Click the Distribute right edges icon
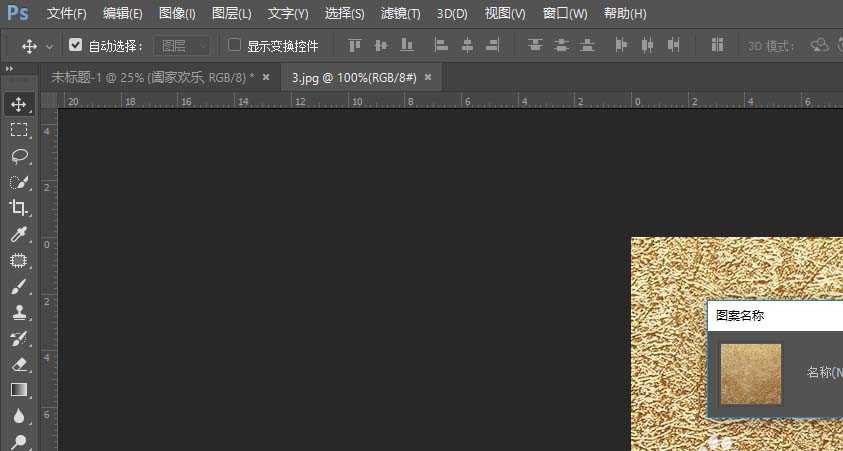 [x=673, y=46]
